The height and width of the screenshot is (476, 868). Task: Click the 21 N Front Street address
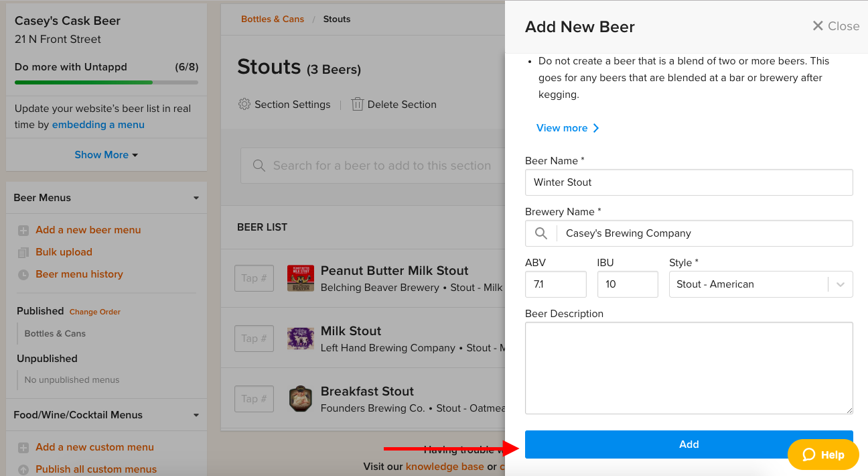(58, 40)
